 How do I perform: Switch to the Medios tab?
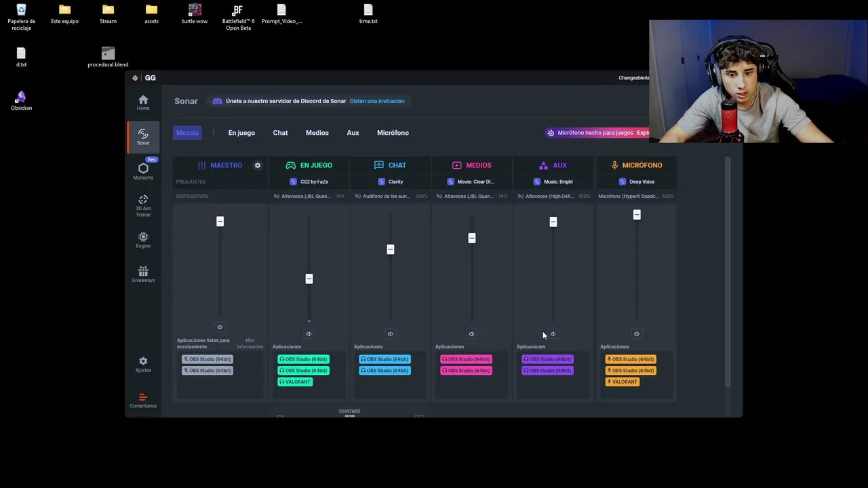(317, 133)
